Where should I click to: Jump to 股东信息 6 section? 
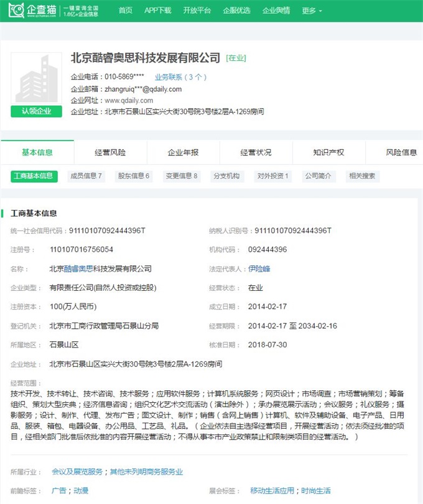pyautogui.click(x=134, y=176)
